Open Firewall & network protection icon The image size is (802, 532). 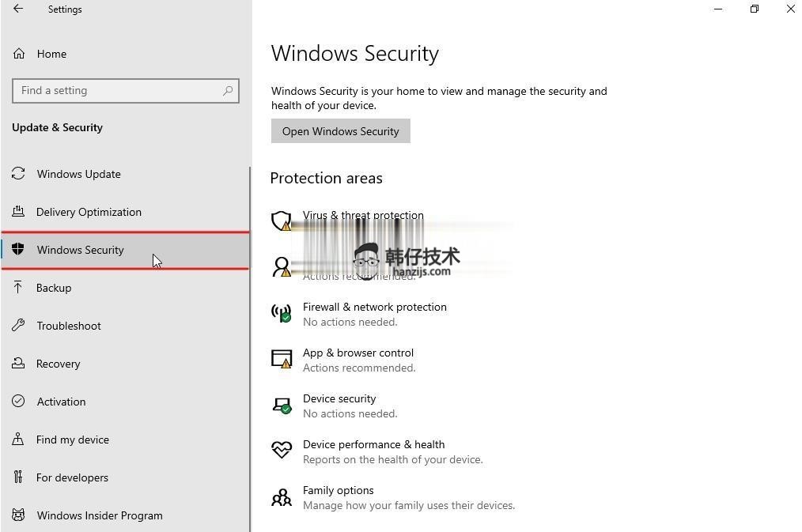point(282,313)
